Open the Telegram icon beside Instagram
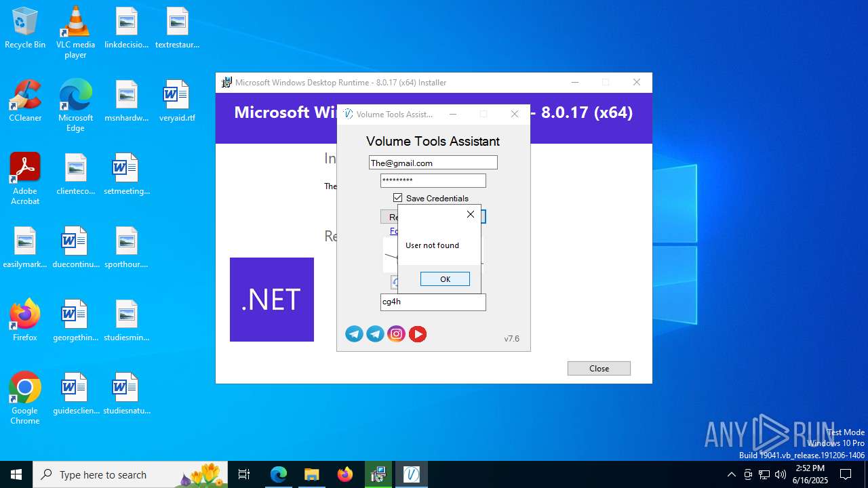Screen dimensions: 868x488 point(375,333)
